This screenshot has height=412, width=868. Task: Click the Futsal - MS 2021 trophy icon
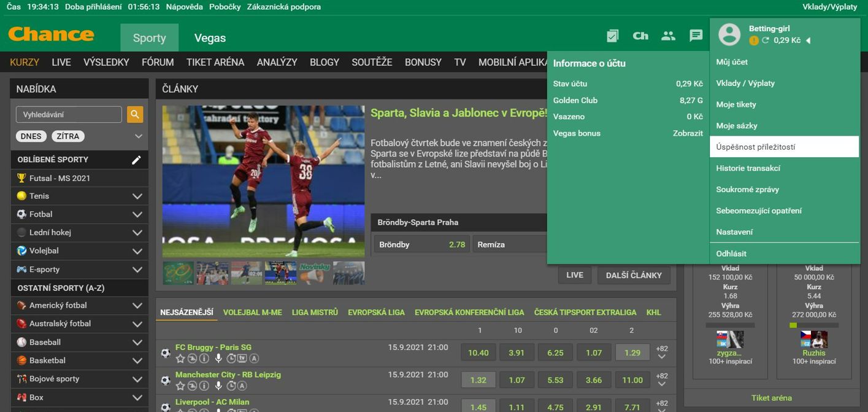coord(21,178)
